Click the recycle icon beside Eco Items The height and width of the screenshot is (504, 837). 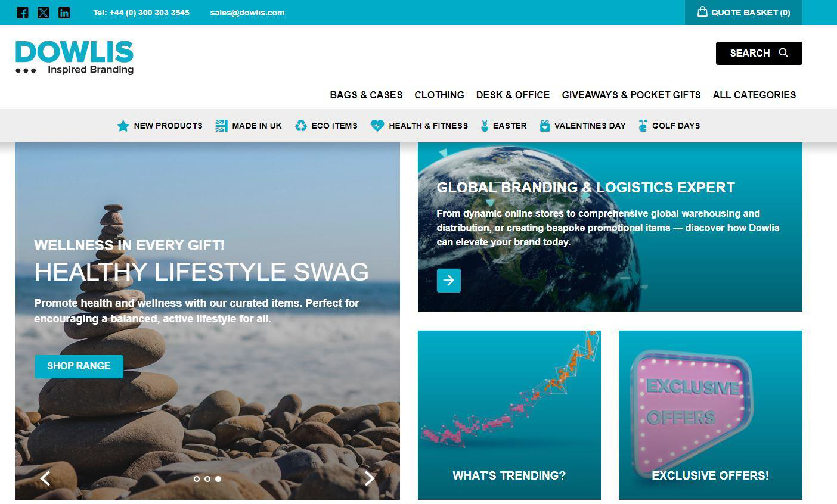tap(301, 126)
